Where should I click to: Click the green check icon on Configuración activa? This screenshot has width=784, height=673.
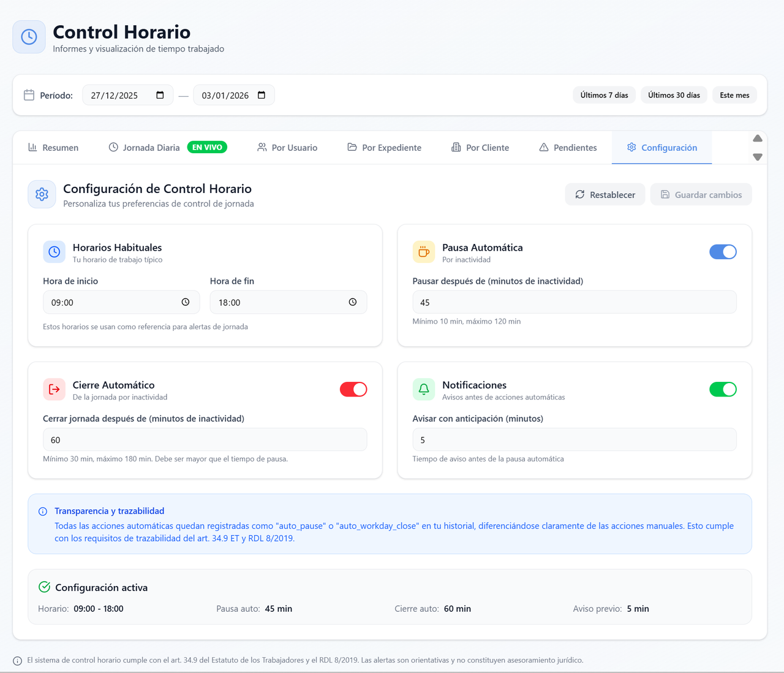(44, 587)
